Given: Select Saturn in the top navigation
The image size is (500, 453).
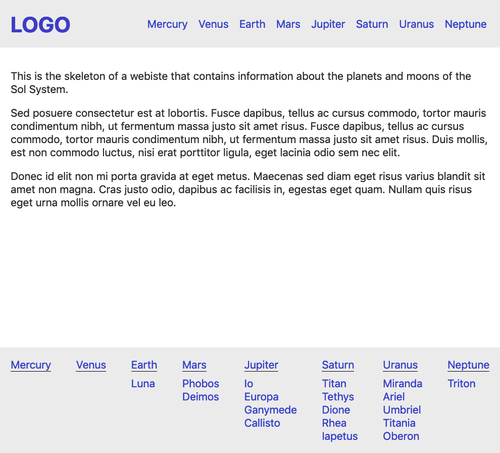Looking at the screenshot, I should 372,24.
